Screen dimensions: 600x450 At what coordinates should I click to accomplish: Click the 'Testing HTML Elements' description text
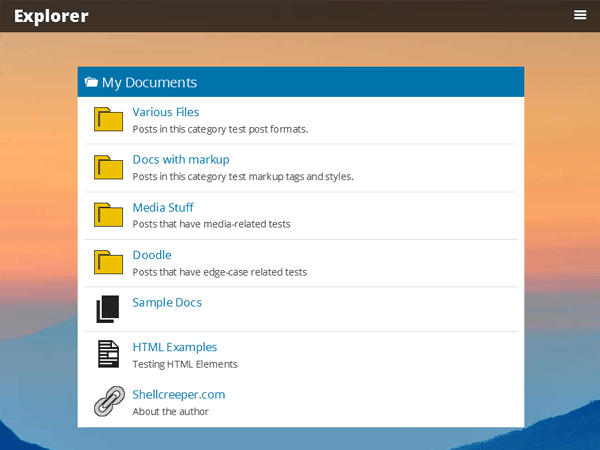click(x=185, y=364)
